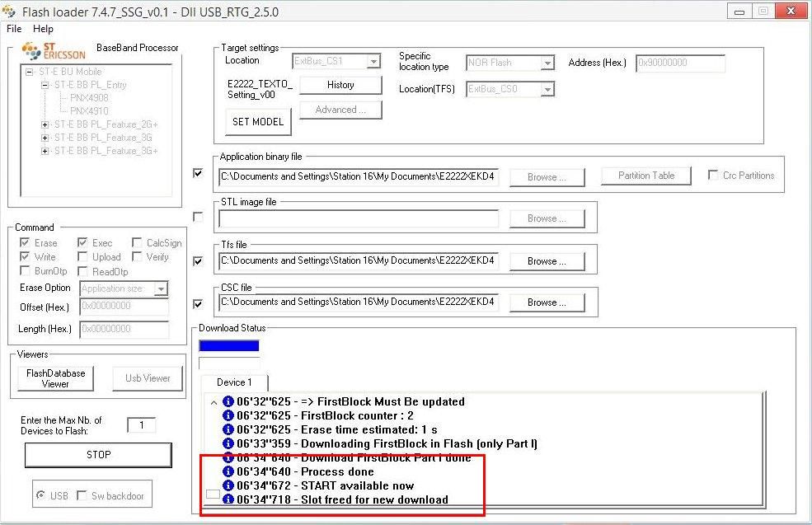Viewport: 812px width, 525px height.
Task: Open the FlashDatabase Viewer
Action: 55,378
